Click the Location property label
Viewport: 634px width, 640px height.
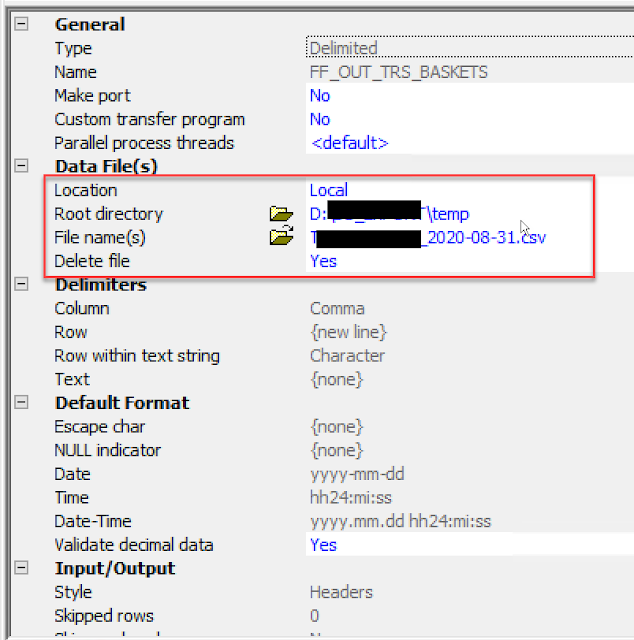point(86,190)
